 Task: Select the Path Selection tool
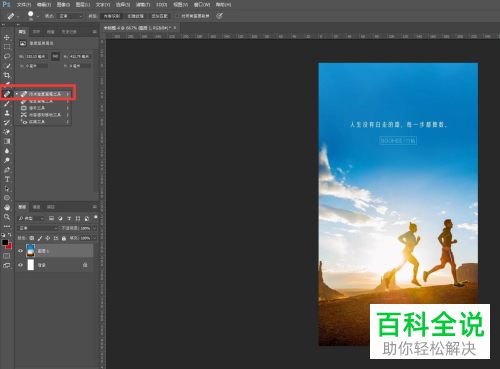pyautogui.click(x=7, y=189)
